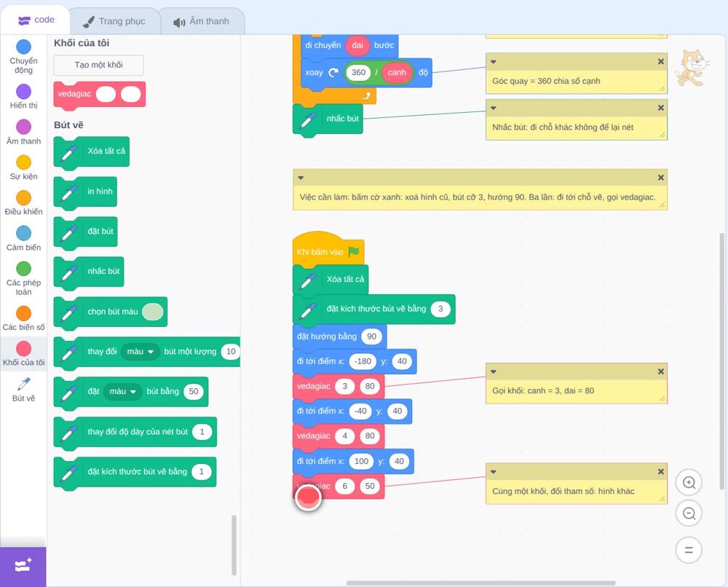
Task: Click the pen size value 3 field
Action: (440, 309)
